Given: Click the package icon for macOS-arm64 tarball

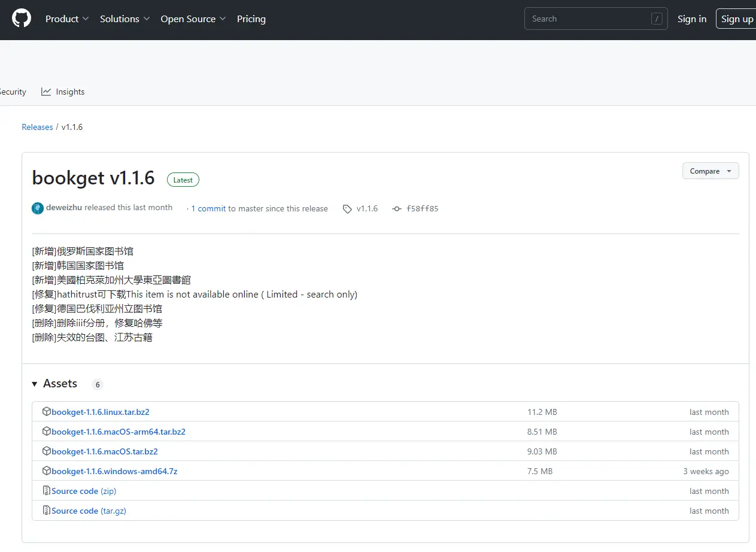Looking at the screenshot, I should click(47, 431).
